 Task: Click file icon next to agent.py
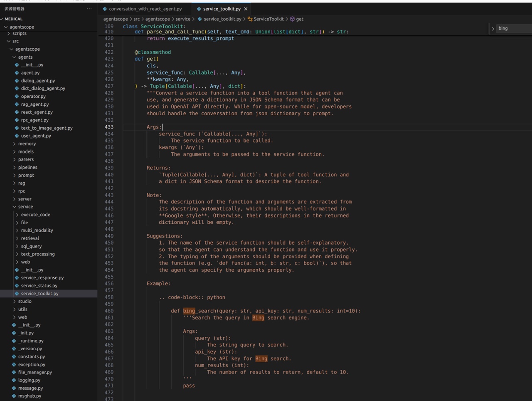[x=17, y=73]
